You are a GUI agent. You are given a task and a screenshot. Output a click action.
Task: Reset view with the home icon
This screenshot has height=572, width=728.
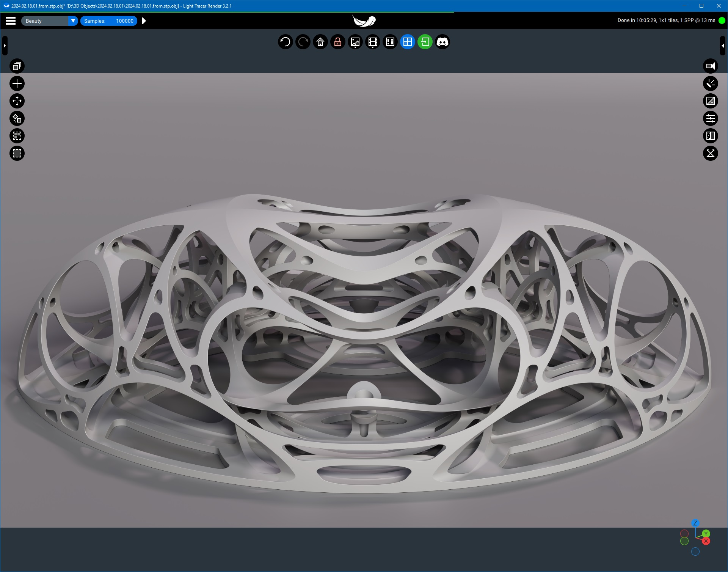click(x=320, y=42)
